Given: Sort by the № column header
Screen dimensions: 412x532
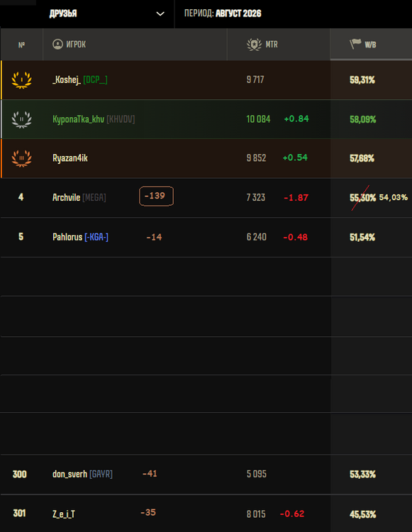Looking at the screenshot, I should 22,45.
